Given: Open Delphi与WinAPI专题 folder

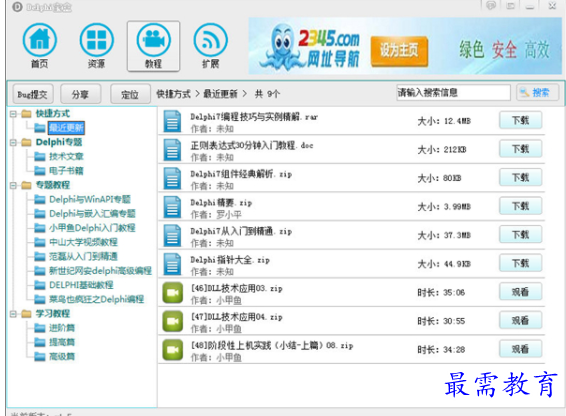Looking at the screenshot, I should [90, 200].
